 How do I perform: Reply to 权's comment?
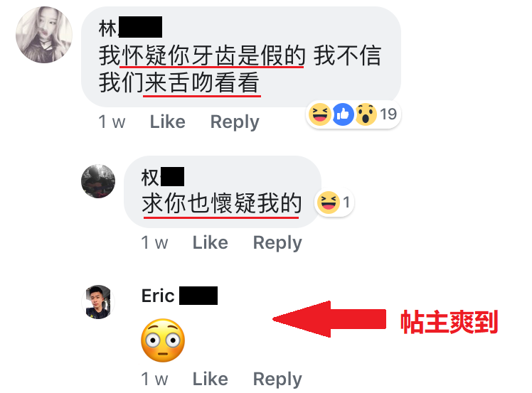(277, 244)
